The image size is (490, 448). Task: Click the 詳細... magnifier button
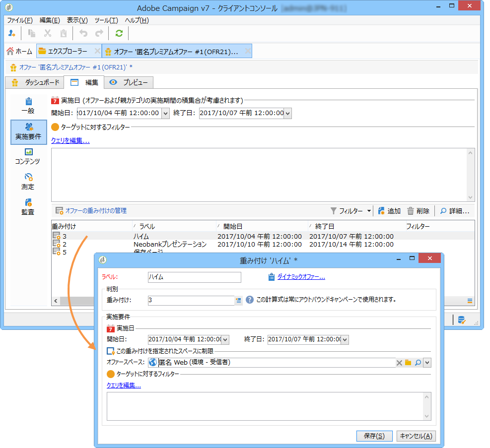pos(455,211)
